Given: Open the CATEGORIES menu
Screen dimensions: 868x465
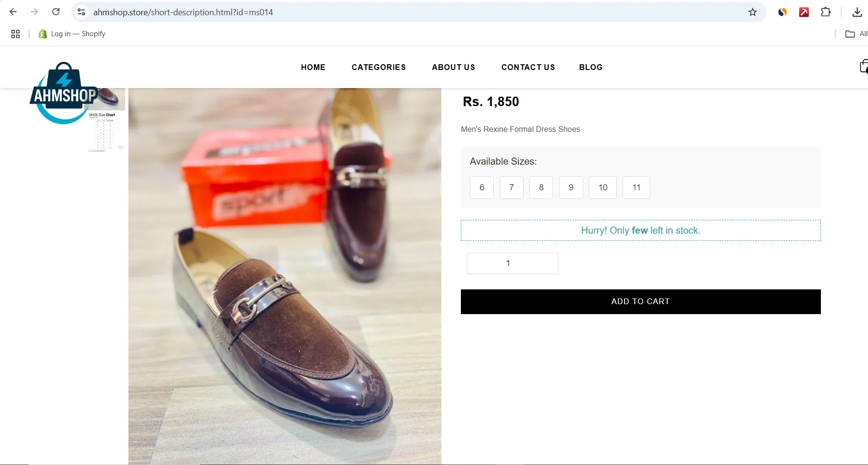Looking at the screenshot, I should point(379,67).
